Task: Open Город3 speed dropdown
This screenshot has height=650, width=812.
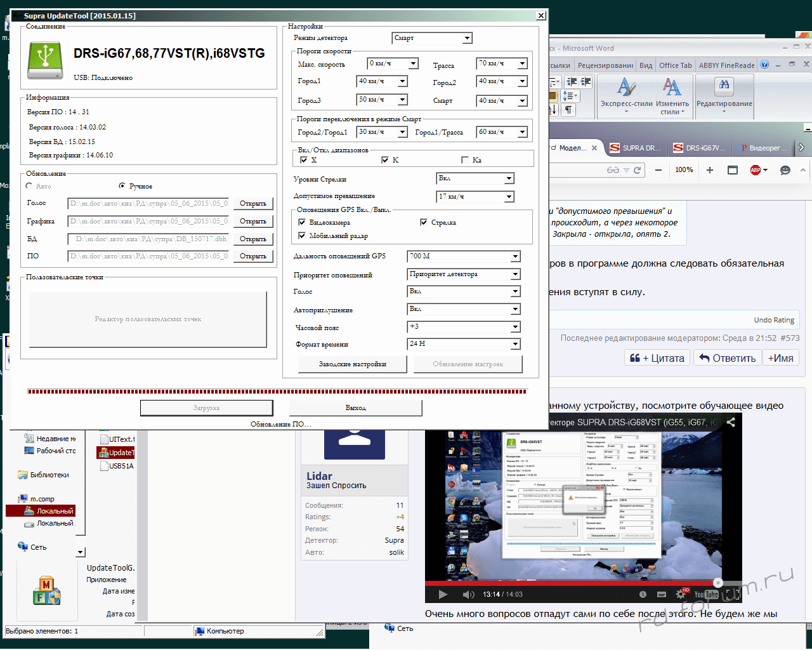Action: (x=382, y=100)
